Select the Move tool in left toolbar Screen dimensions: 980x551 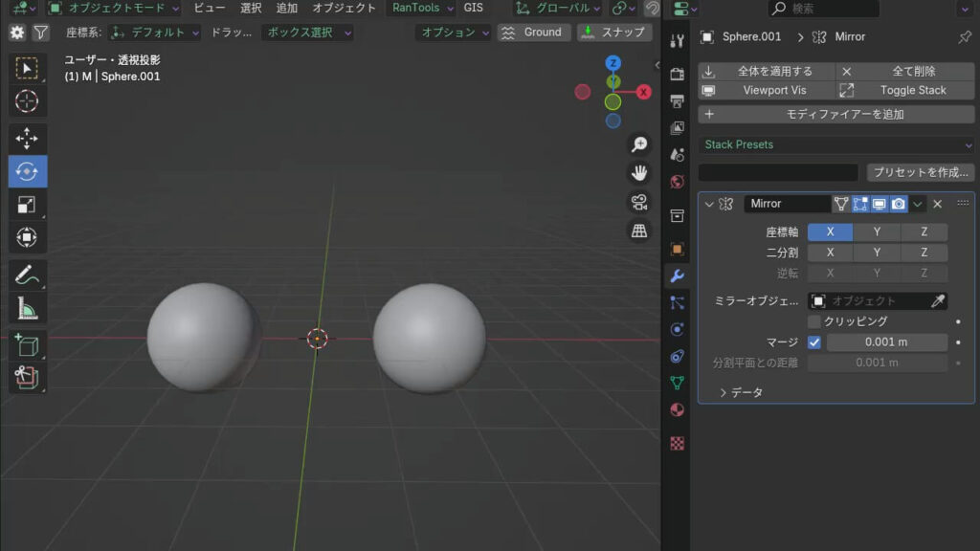(x=27, y=138)
